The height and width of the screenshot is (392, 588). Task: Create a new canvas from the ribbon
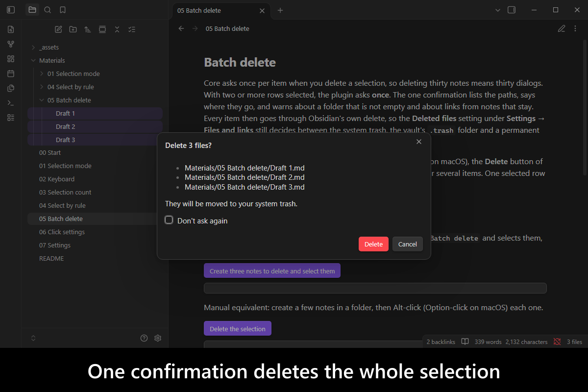coord(11,59)
